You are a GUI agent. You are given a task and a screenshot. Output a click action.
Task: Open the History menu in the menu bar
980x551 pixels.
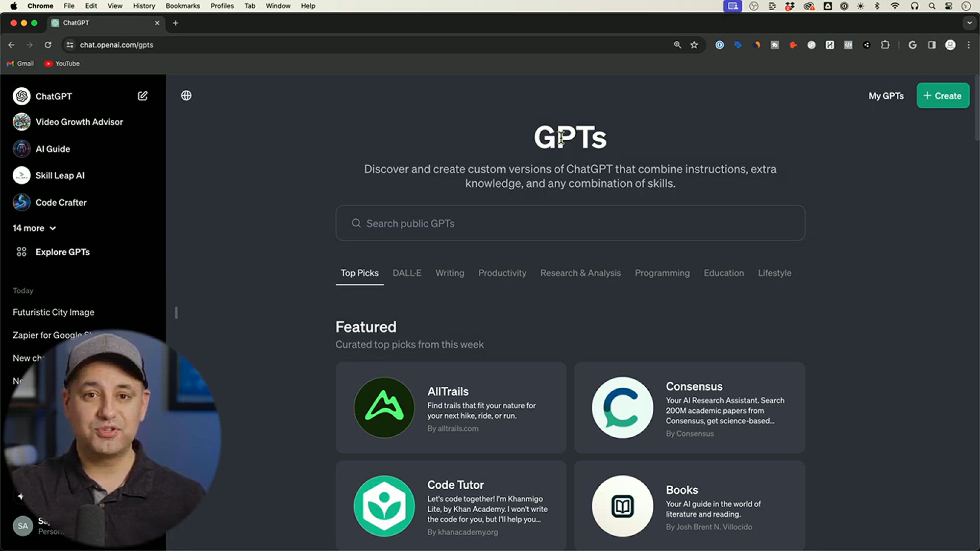[x=144, y=6]
